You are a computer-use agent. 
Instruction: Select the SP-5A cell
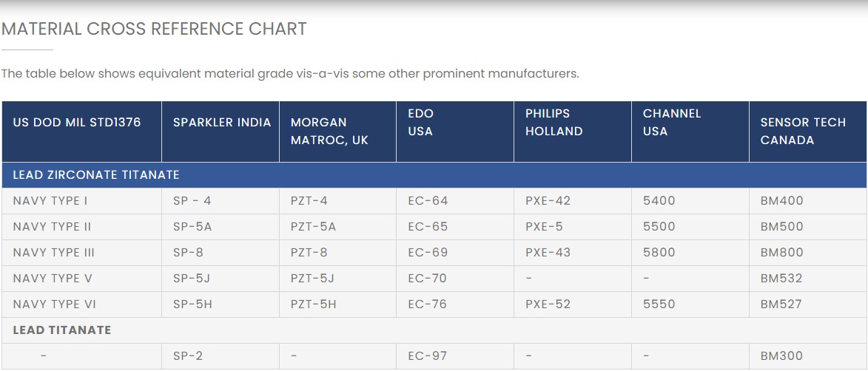tap(192, 227)
